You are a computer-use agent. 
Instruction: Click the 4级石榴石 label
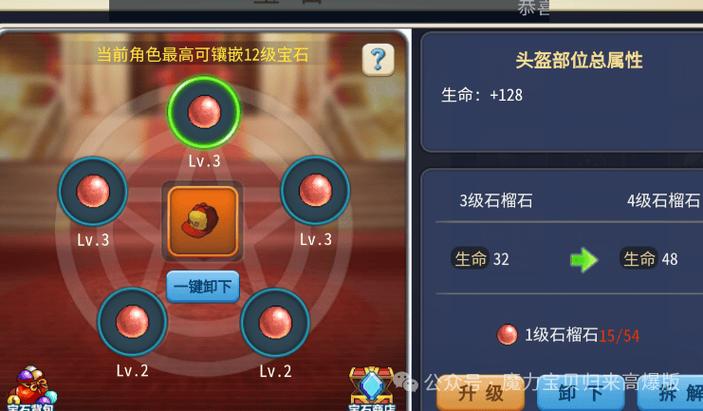pos(663,200)
